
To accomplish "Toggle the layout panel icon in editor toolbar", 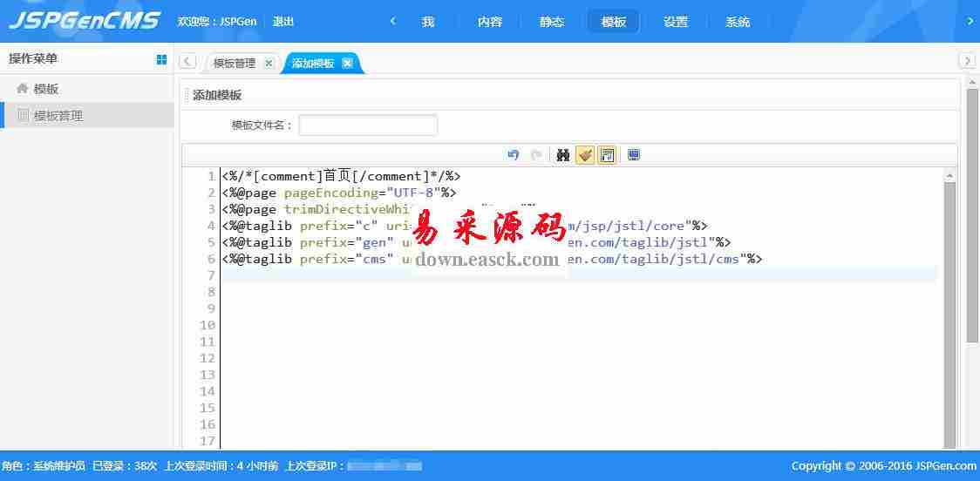I will pyautogui.click(x=607, y=155).
